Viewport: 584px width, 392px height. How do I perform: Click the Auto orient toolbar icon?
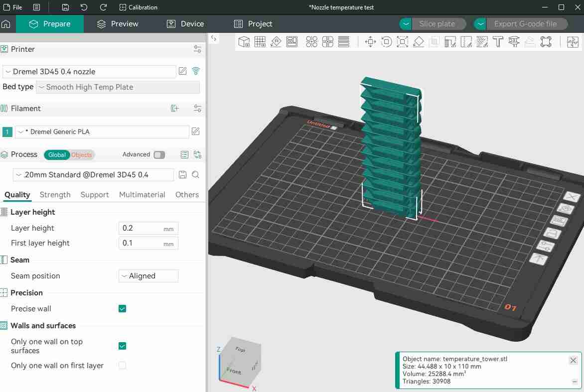tap(276, 42)
